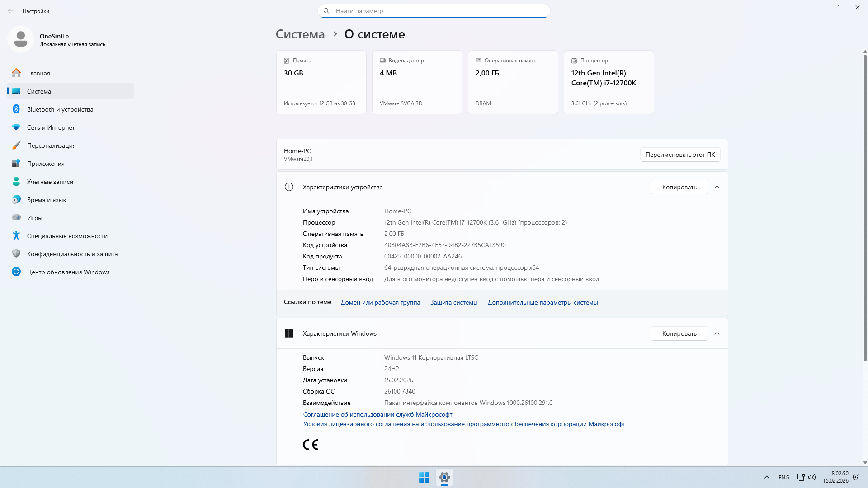This screenshot has height=488, width=868.
Task: Click the Приложения sidebar icon
Action: pos(16,163)
